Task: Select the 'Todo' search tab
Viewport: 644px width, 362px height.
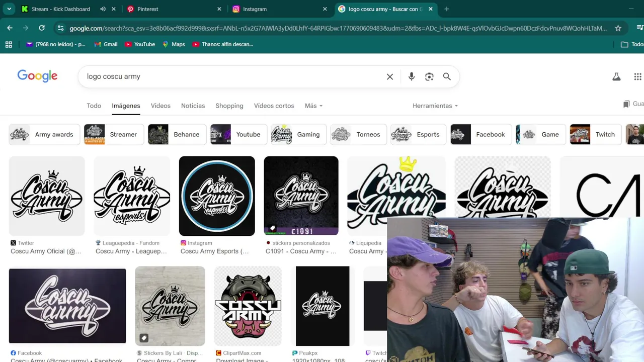Action: [x=94, y=106]
